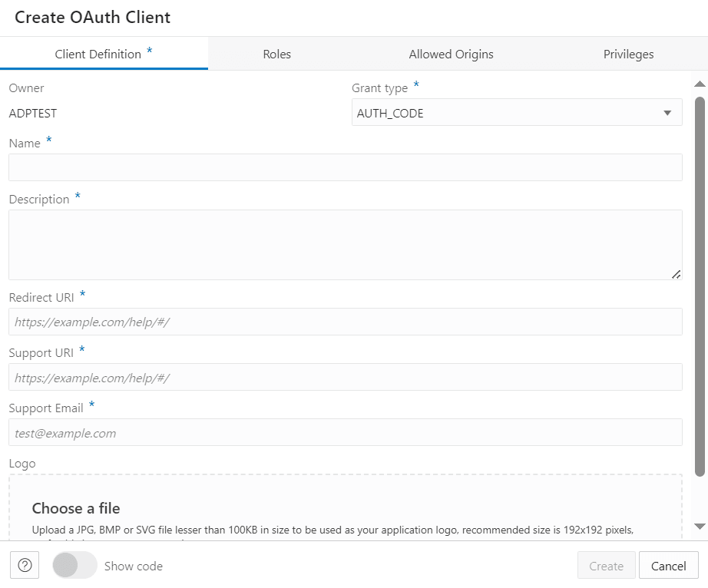Viewport: 708px width, 588px height.
Task: Click the Name input field
Action: (345, 167)
